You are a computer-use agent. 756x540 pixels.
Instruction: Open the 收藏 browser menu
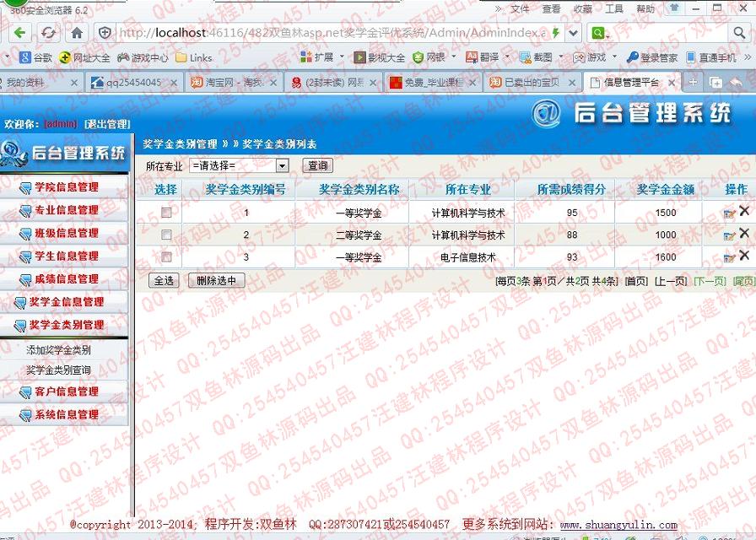582,8
